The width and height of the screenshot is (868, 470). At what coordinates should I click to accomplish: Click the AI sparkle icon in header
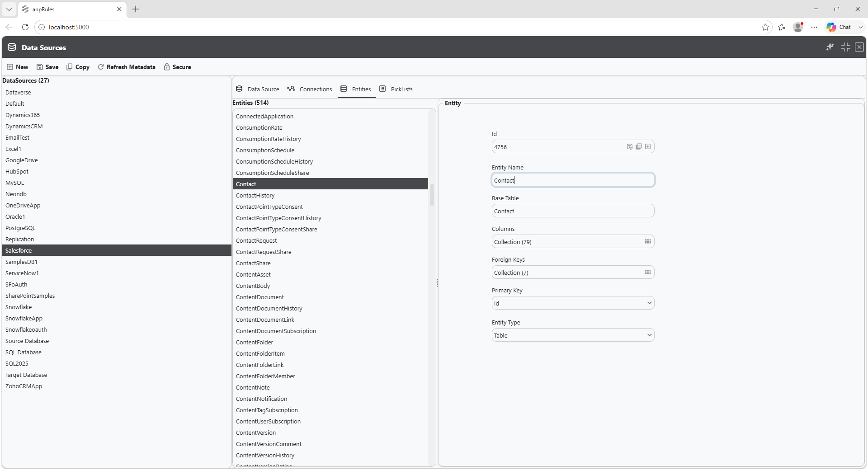click(x=830, y=47)
